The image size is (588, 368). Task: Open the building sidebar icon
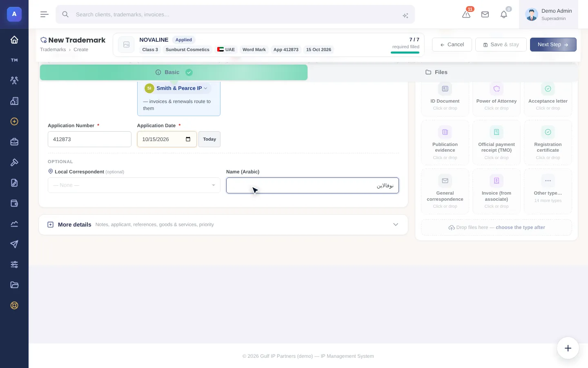pos(14,101)
